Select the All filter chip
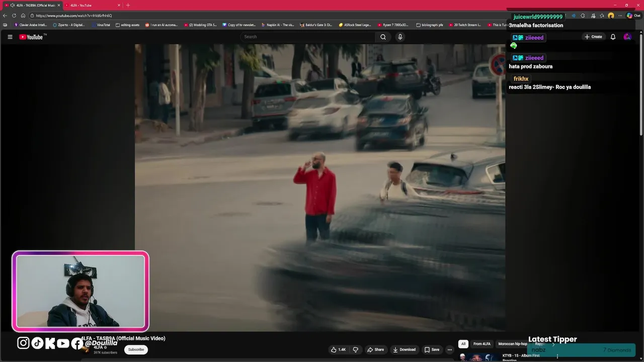Viewport: 644px width, 362px height. pyautogui.click(x=463, y=344)
